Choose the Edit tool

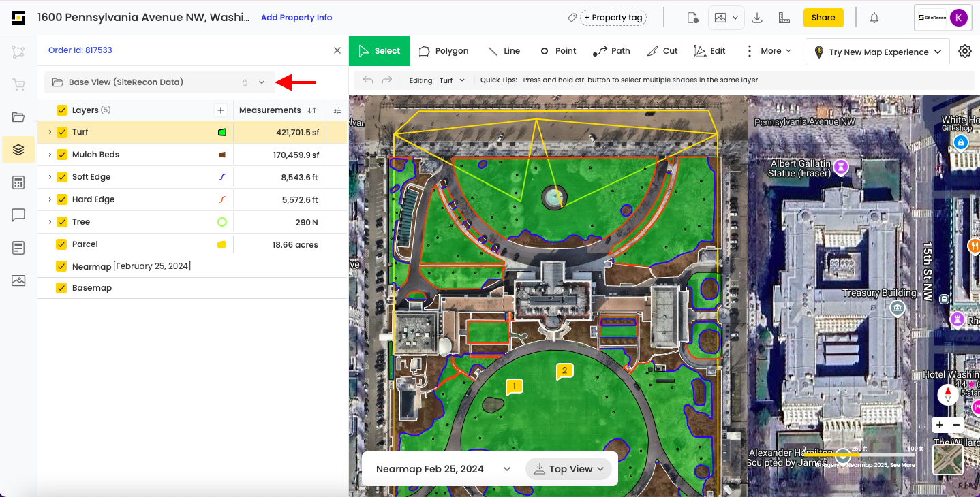709,51
